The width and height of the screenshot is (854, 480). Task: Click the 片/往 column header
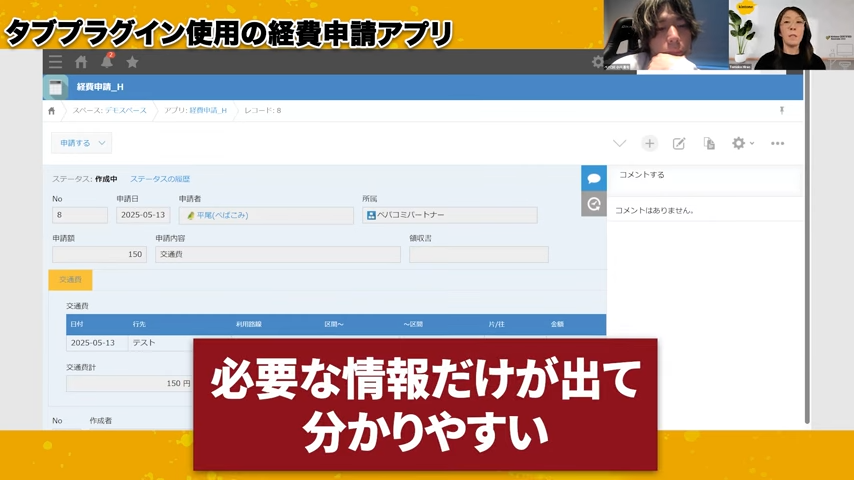pyautogui.click(x=496, y=324)
